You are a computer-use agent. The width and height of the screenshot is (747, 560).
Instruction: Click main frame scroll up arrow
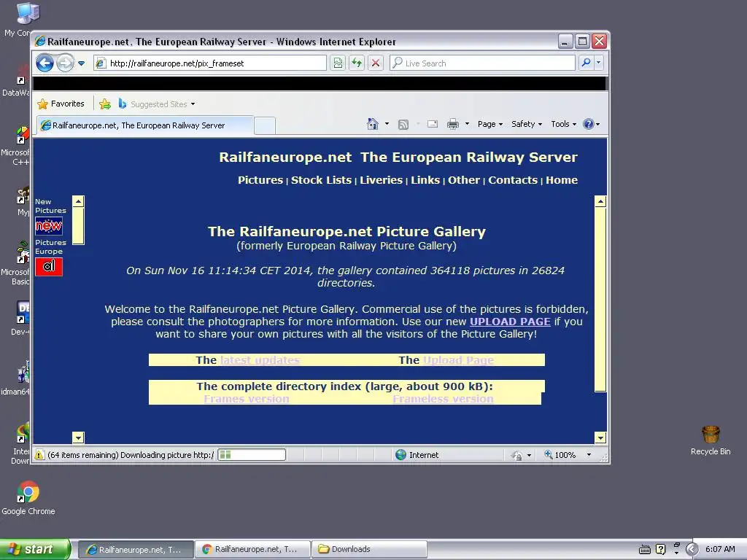pos(600,201)
